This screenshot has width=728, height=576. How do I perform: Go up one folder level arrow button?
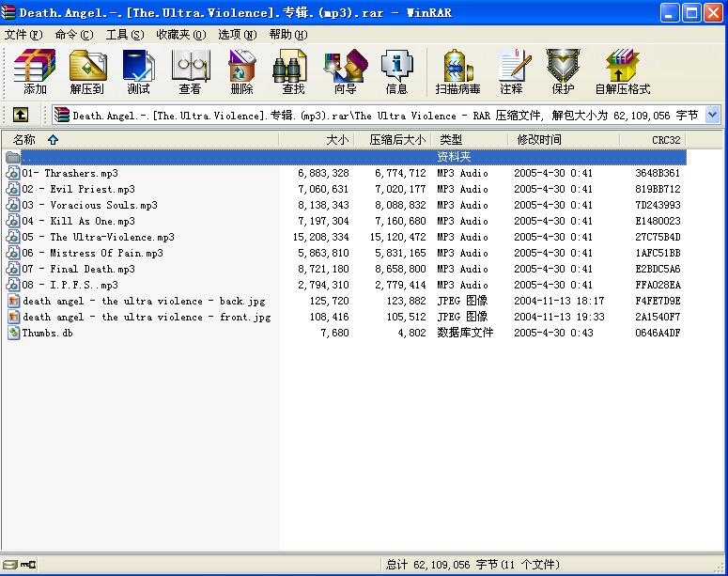[20, 115]
